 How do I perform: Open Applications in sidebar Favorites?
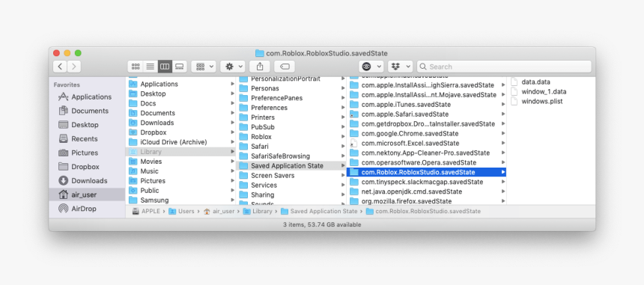coord(85,96)
